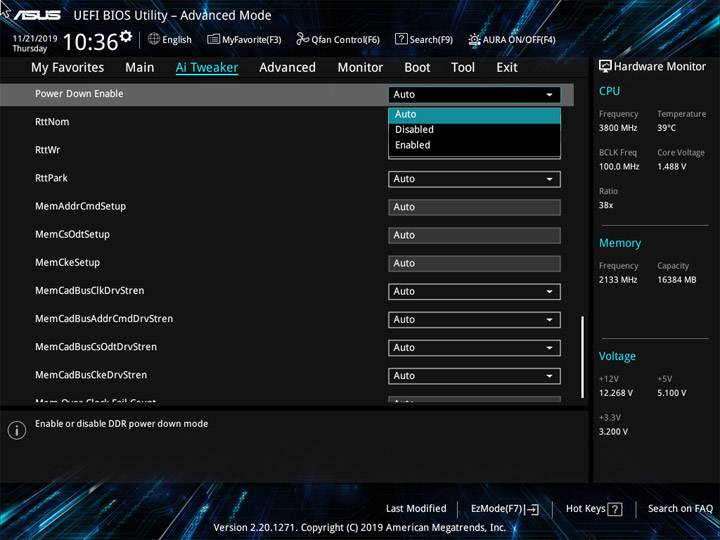720x540 pixels.
Task: Click the date 11/21/2019 Thursday
Action: click(34, 43)
